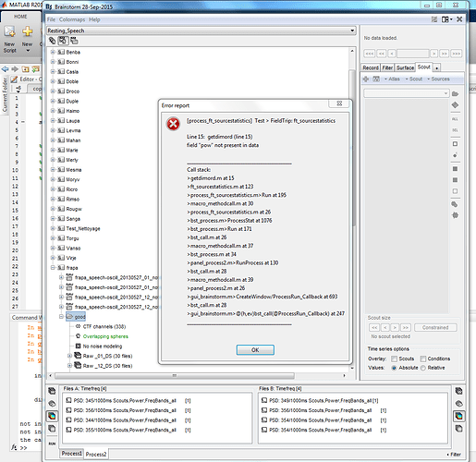Click the Constrained button
The height and width of the screenshot is (462, 476).
click(435, 327)
